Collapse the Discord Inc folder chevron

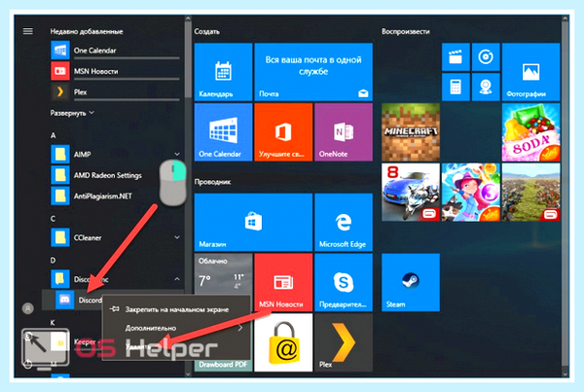[177, 279]
